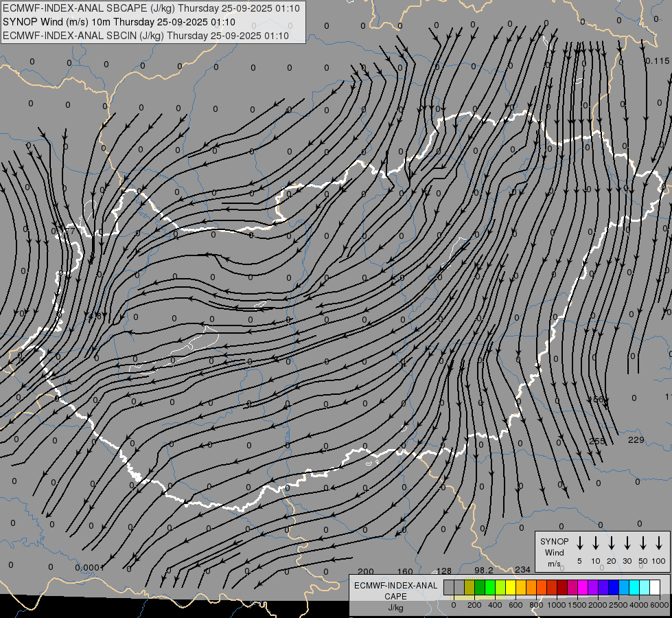This screenshot has height=618, width=672.
Task: Click the 50 m/s wind arrow symbol
Action: (x=643, y=543)
